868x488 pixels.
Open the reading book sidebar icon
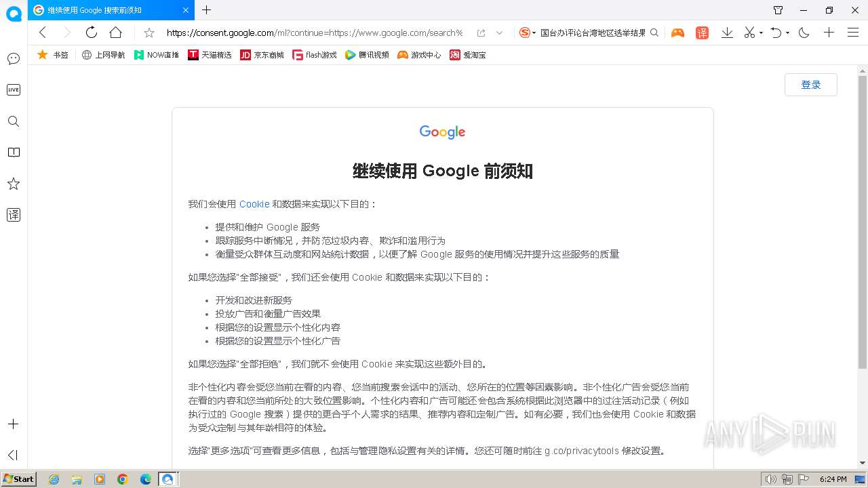13,152
